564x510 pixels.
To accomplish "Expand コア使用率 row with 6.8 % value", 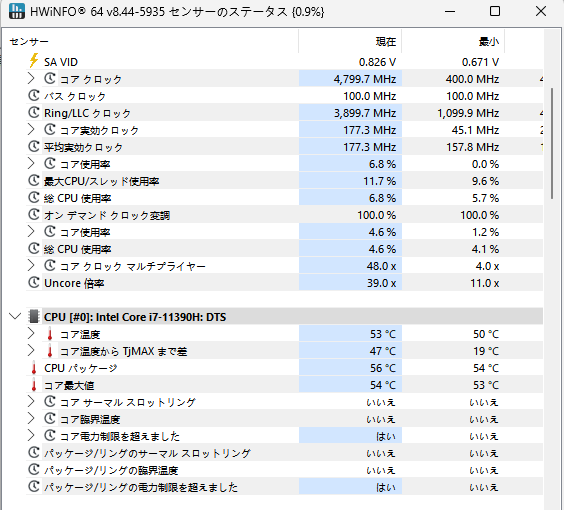I will 31,164.
